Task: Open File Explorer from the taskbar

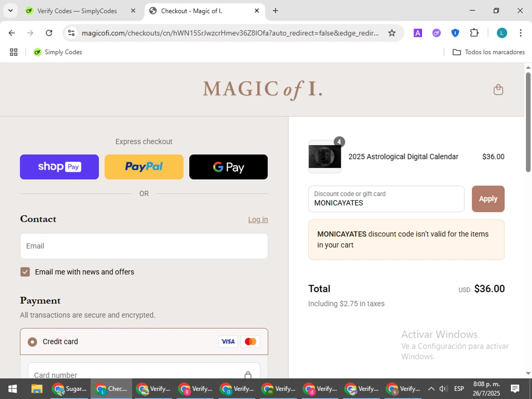Action: click(x=37, y=389)
